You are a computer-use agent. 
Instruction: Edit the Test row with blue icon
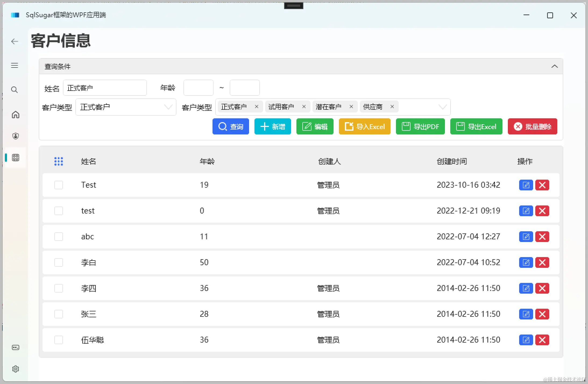pos(526,185)
